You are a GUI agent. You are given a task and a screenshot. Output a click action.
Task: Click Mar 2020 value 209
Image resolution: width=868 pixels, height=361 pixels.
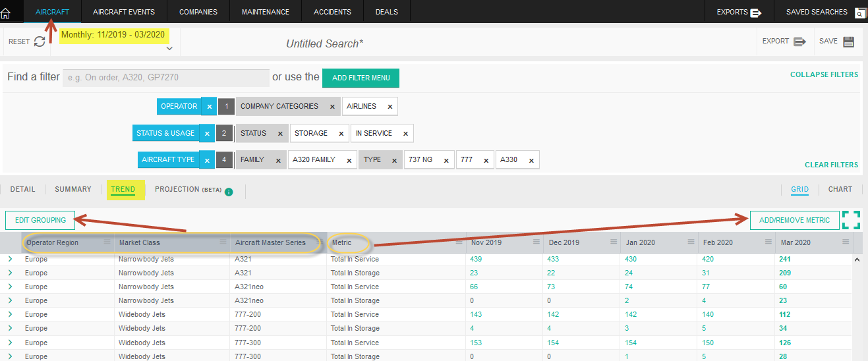[785, 273]
